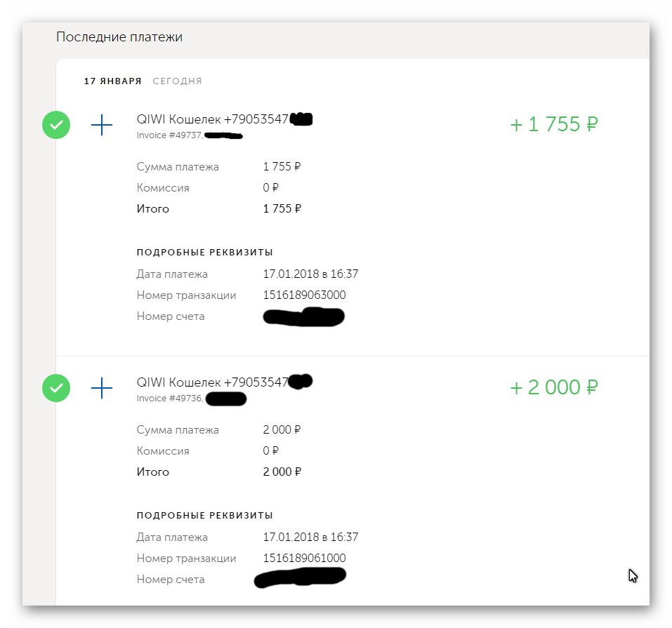Click green checkmark of 1 755 ₽ payment

click(x=56, y=125)
